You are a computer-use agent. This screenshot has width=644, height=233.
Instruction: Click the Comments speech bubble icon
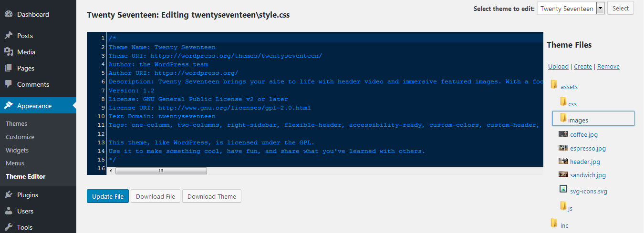coord(9,84)
